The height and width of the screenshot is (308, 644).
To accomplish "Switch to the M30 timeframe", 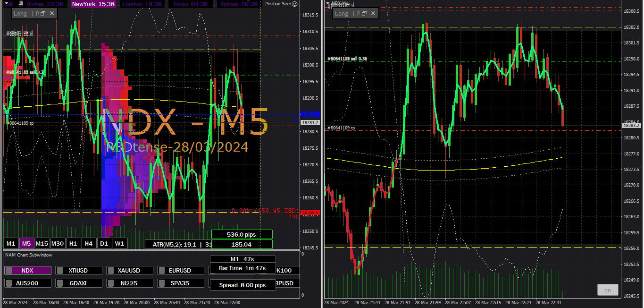I will (x=58, y=243).
